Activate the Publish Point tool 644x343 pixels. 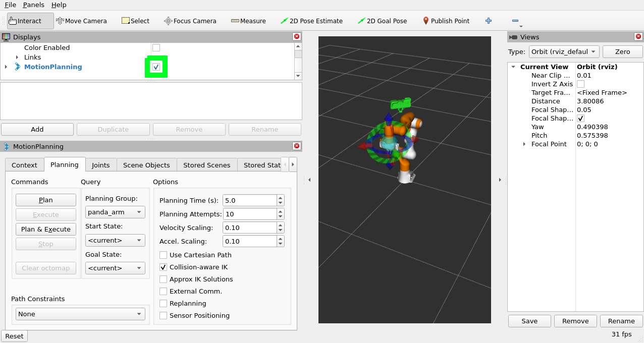446,21
